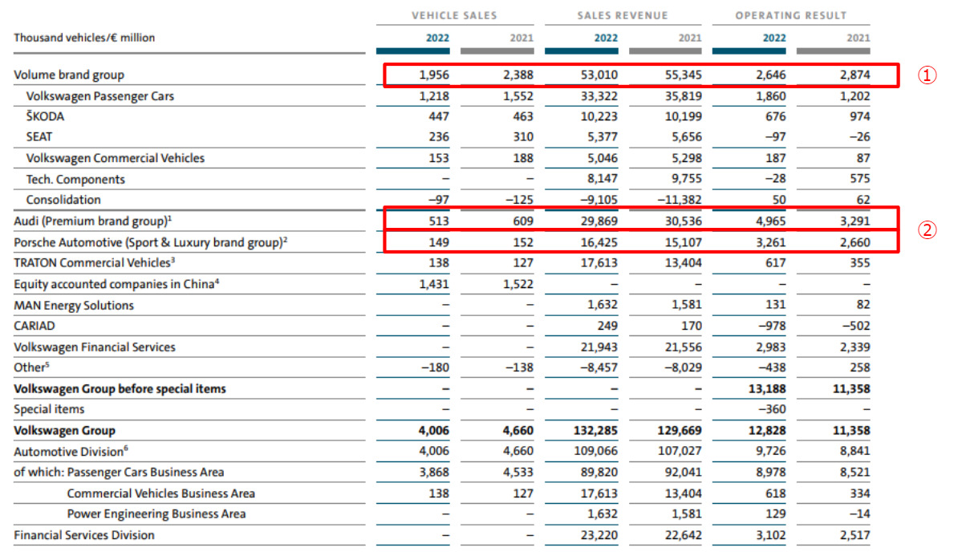Click Volume brand group 2022 vehicle sales 1,956
The width and height of the screenshot is (966, 560).
[x=434, y=75]
